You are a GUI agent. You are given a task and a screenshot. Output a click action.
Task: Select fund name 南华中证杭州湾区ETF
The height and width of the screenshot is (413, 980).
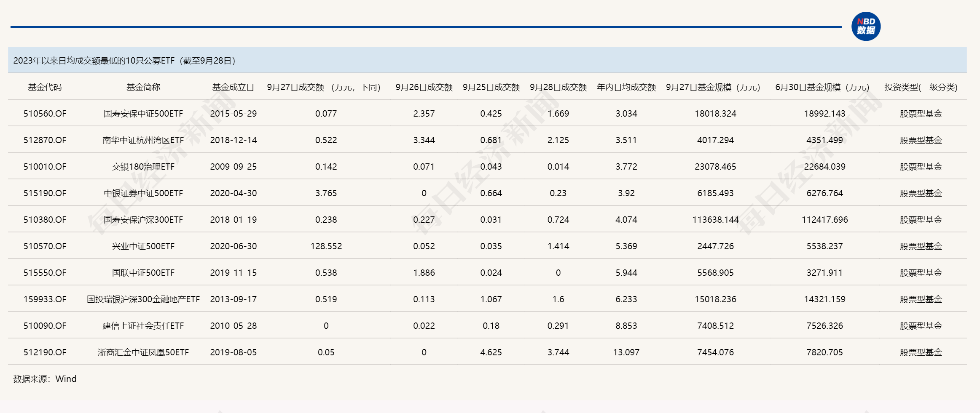tap(143, 140)
